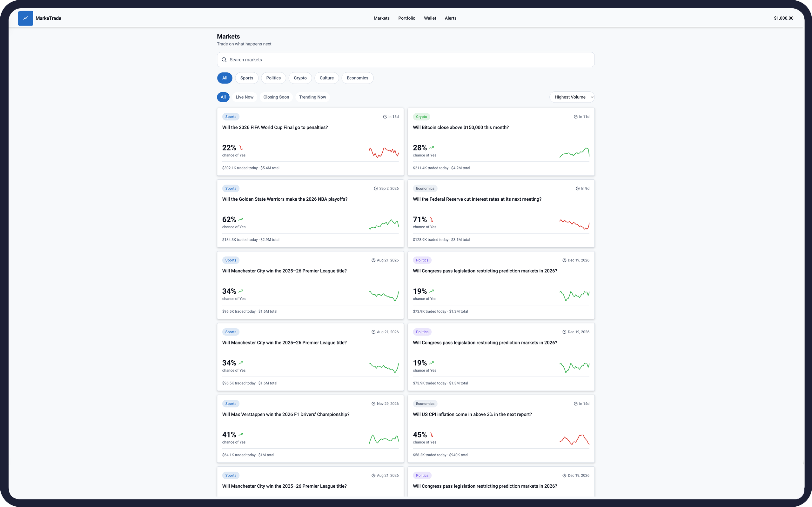Click the "$58.2K traded today · $940K total" text
The image size is (812, 507).
point(440,455)
